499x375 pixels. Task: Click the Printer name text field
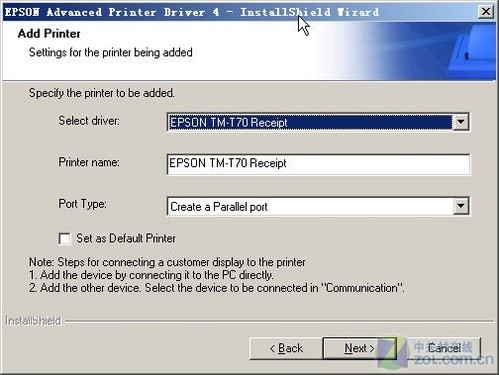coord(318,164)
